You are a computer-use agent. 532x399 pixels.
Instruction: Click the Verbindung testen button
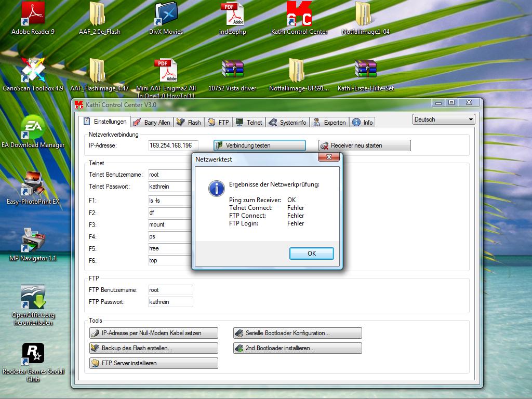pos(259,145)
